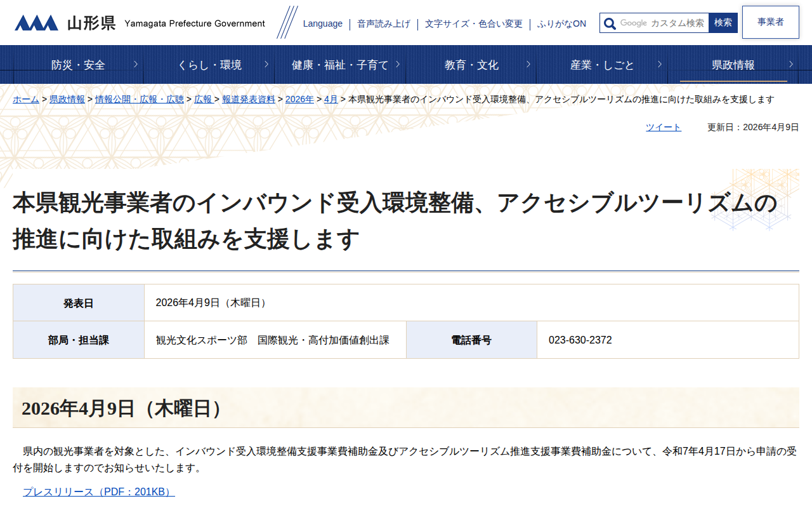Expand chevron next to 産業・しごと
The width and height of the screenshot is (812, 508).
[x=660, y=64]
